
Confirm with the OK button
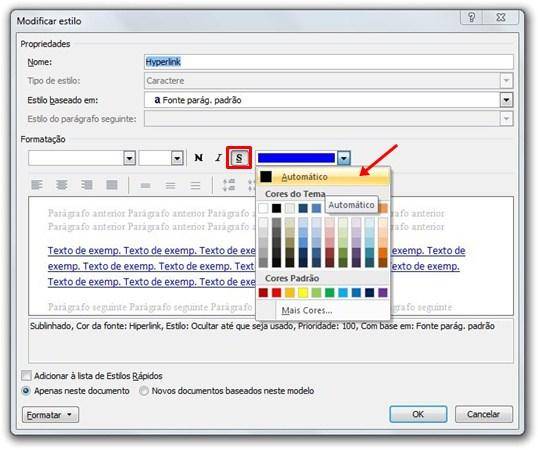pos(418,414)
